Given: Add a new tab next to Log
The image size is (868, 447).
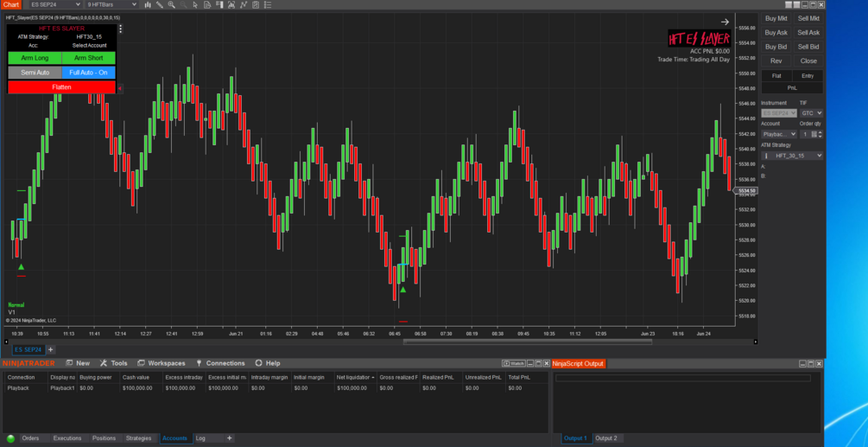Looking at the screenshot, I should [230, 438].
